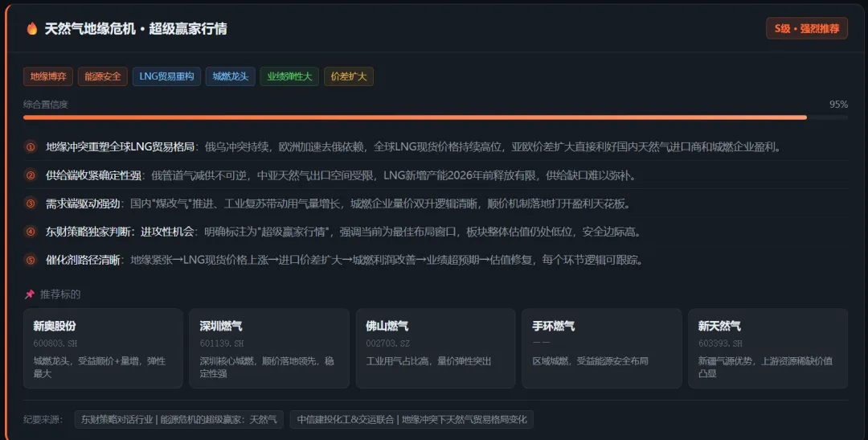868x440 pixels.
Task: Click heading 地缘冲突重塑全球LNG贸易格局
Action: pos(120,147)
